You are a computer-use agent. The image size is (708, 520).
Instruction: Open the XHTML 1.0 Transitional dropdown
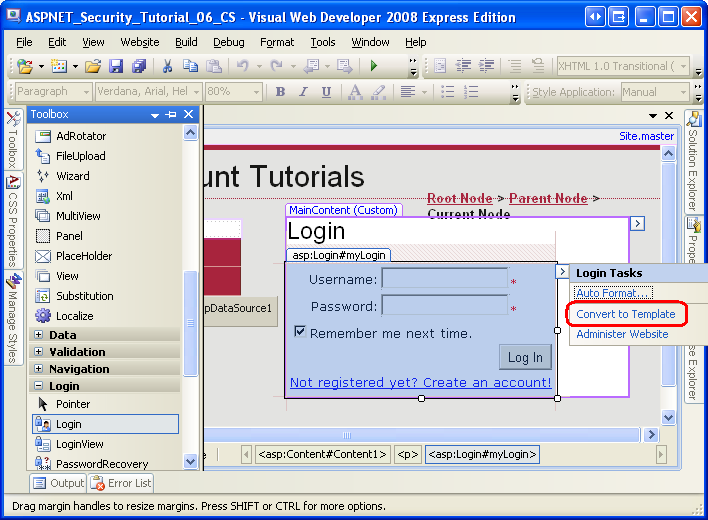pyautogui.click(x=684, y=66)
